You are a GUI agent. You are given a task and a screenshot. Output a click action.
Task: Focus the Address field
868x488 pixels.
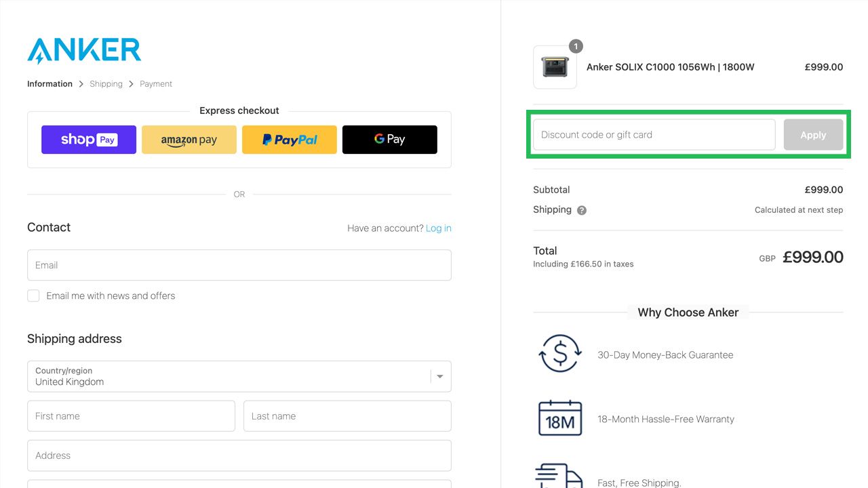pyautogui.click(x=239, y=455)
